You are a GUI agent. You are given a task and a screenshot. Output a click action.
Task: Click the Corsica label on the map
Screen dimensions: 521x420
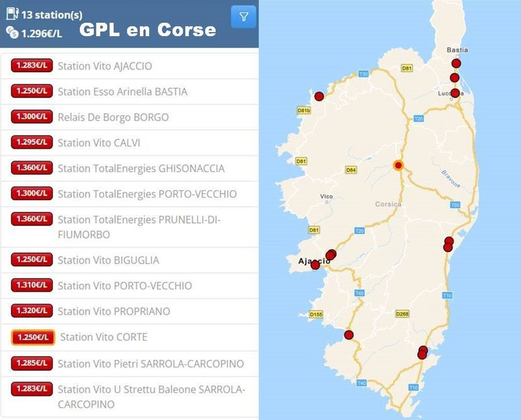point(388,204)
